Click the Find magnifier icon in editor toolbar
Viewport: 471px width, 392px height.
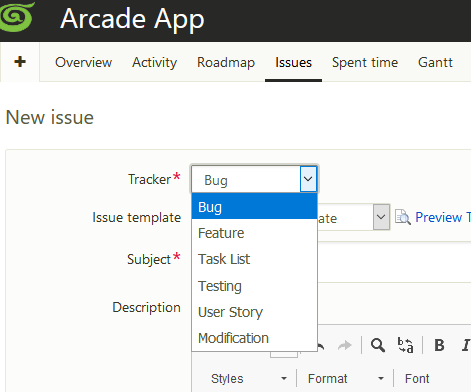click(x=378, y=345)
